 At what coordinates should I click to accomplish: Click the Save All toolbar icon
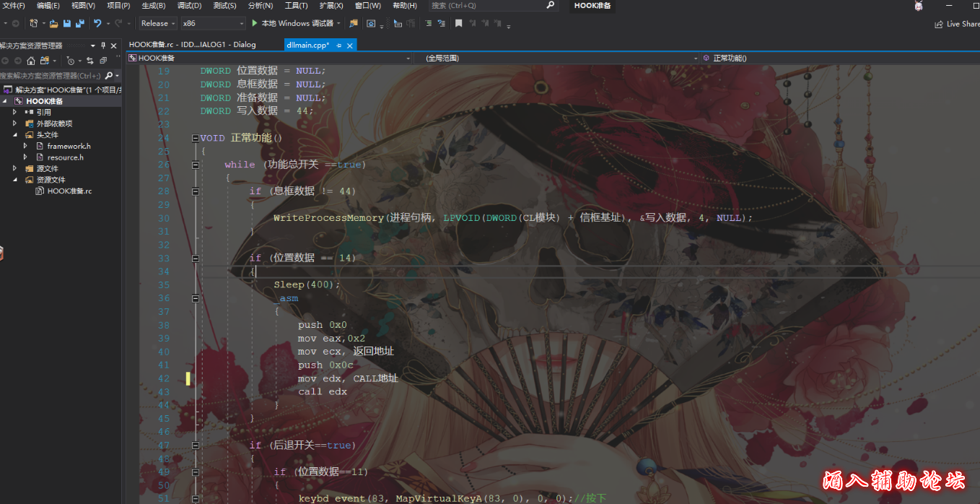(x=79, y=23)
